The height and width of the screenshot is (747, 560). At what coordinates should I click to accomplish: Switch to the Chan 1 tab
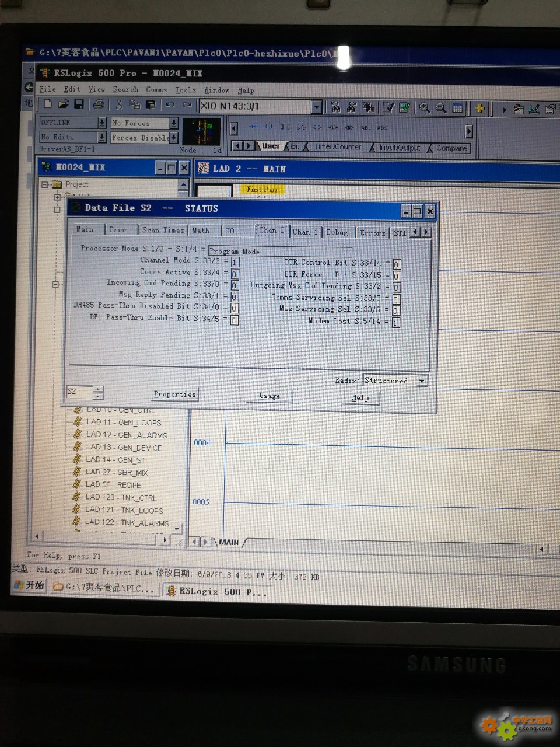305,232
